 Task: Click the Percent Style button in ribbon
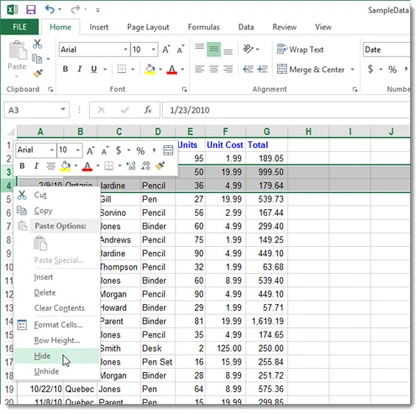point(392,69)
